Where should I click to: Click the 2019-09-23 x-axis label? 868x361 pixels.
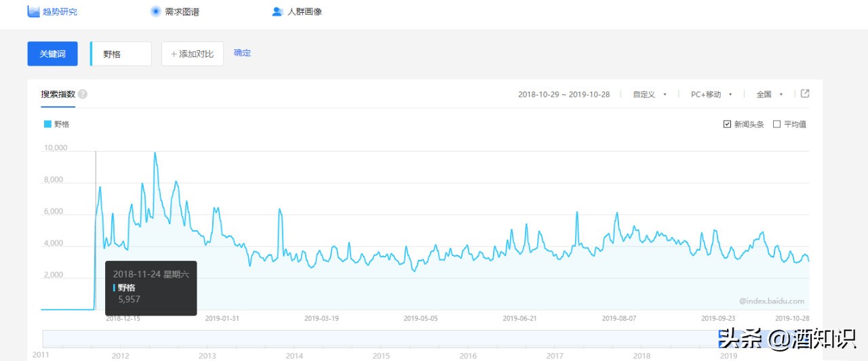[x=719, y=318]
